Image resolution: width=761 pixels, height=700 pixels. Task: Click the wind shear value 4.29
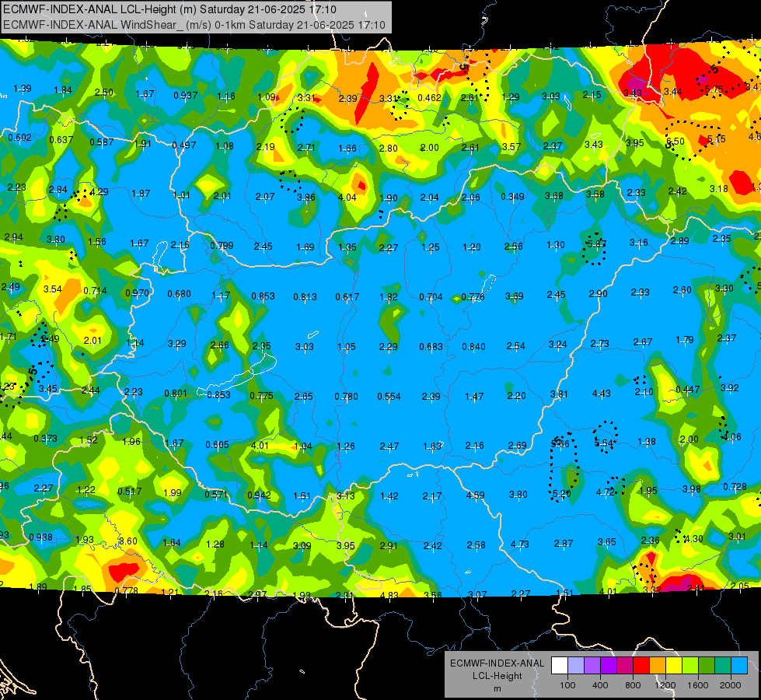[x=99, y=191]
